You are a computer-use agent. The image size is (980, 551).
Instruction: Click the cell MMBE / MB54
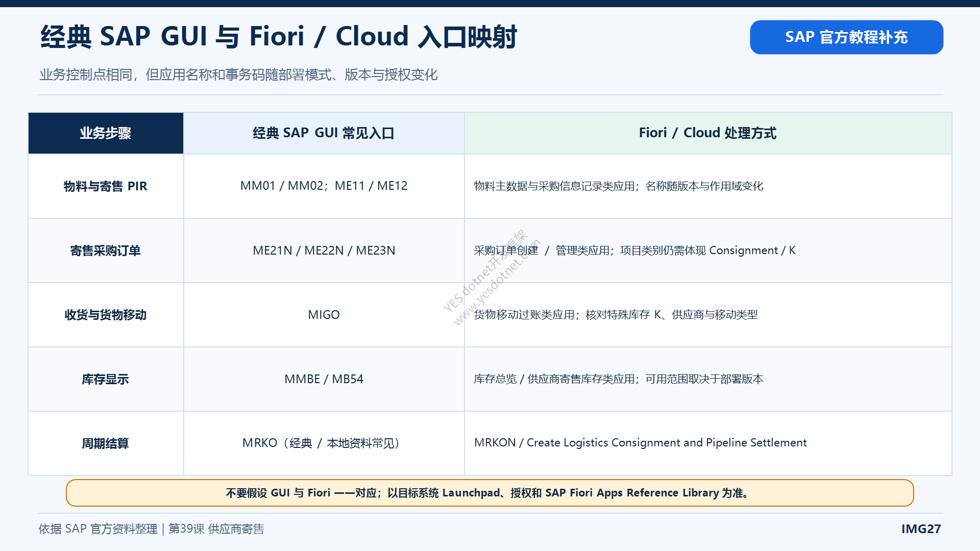324,379
